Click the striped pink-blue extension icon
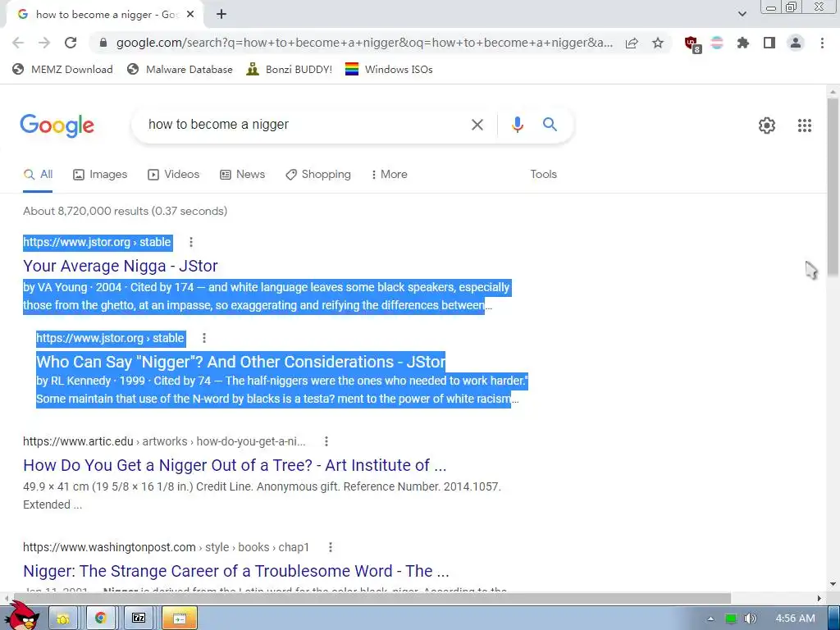 [x=717, y=43]
